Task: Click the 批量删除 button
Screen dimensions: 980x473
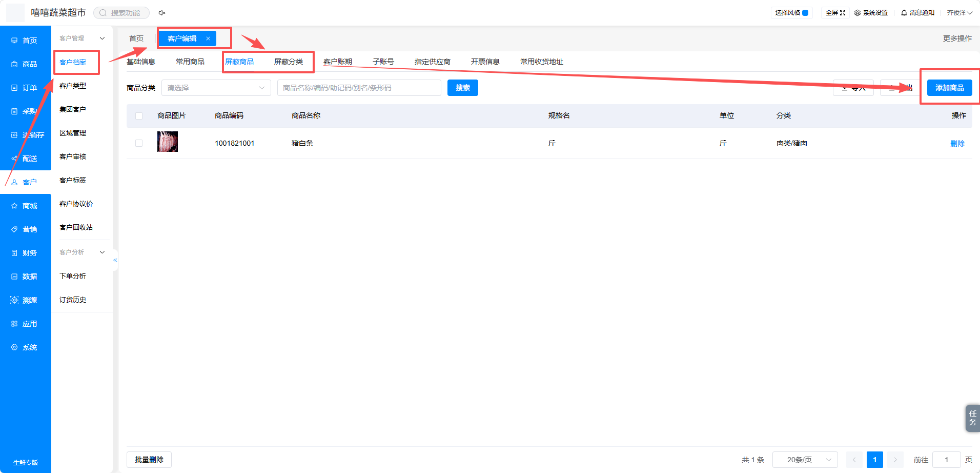Action: 149,460
